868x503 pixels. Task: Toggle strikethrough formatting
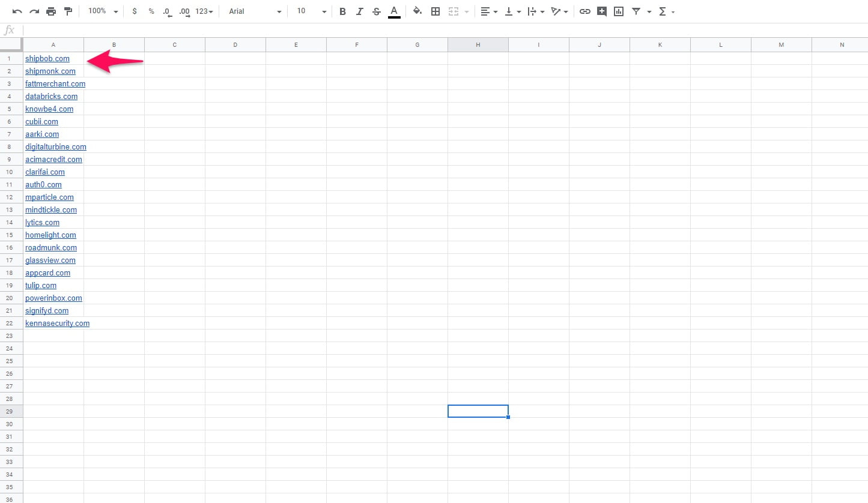(376, 11)
